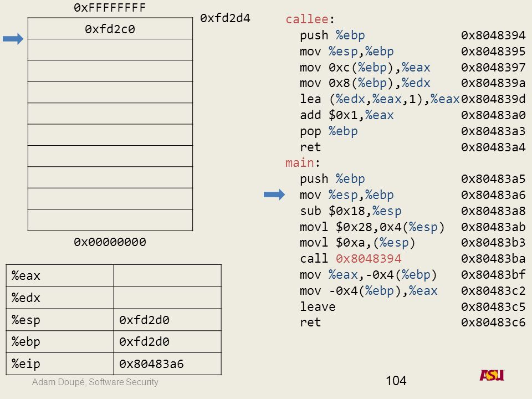
Task: Click the %ebp register name cell
Action: (x=60, y=342)
